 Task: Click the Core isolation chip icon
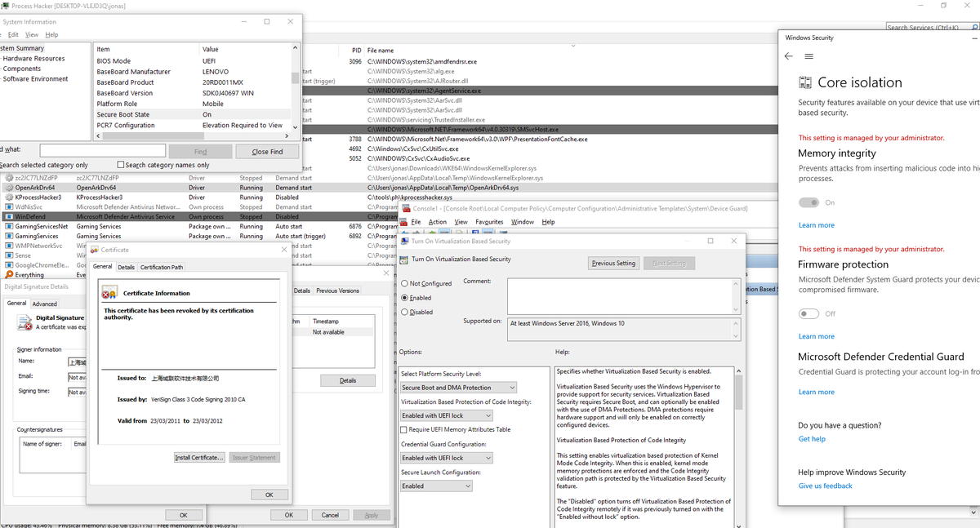805,82
